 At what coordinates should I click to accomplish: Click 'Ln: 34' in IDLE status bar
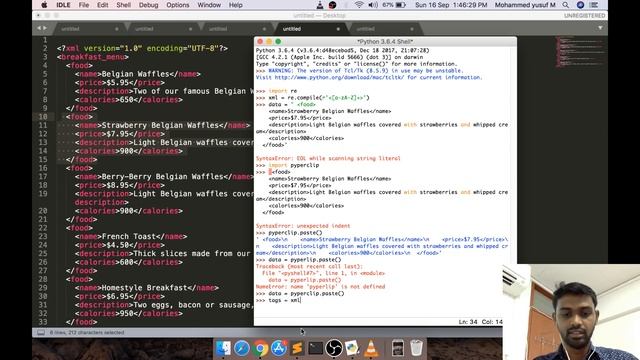pyautogui.click(x=468, y=322)
